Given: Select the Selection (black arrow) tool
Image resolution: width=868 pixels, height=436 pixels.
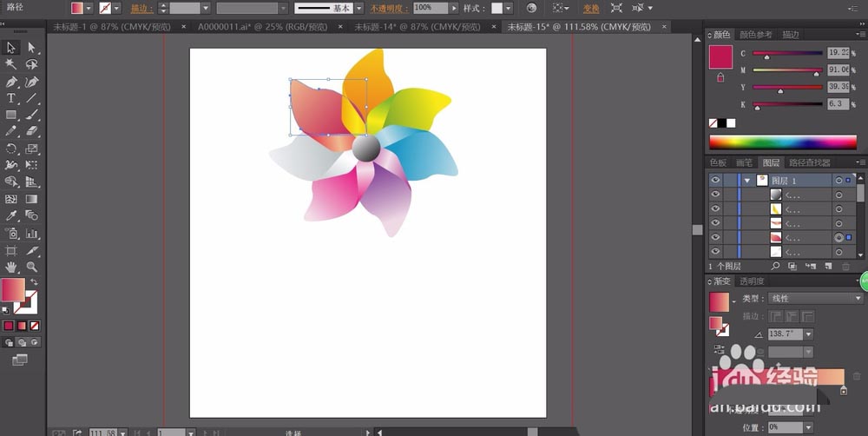Looking at the screenshot, I should pos(11,48).
